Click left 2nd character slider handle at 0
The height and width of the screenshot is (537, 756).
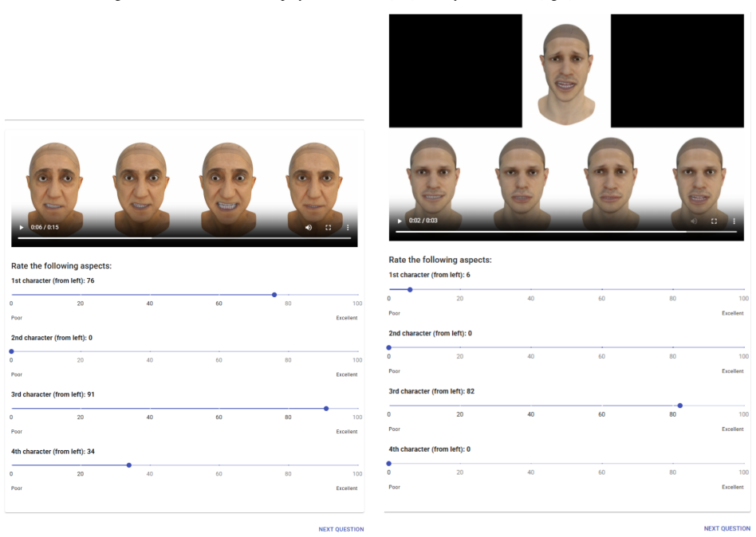[x=12, y=351]
